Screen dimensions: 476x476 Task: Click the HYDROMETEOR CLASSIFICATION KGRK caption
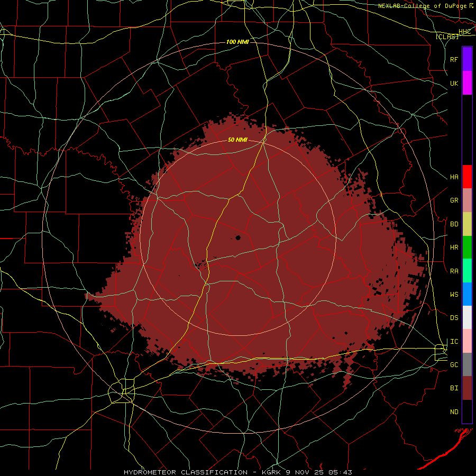238,472
